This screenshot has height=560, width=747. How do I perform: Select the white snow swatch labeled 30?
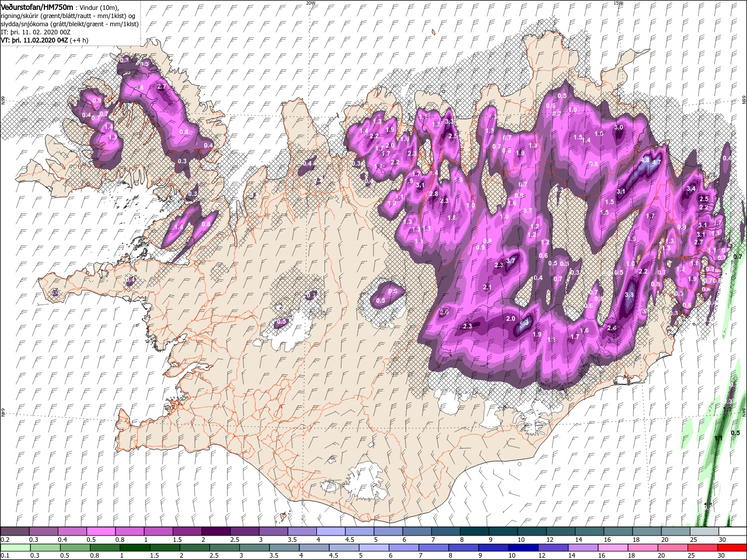(732, 531)
